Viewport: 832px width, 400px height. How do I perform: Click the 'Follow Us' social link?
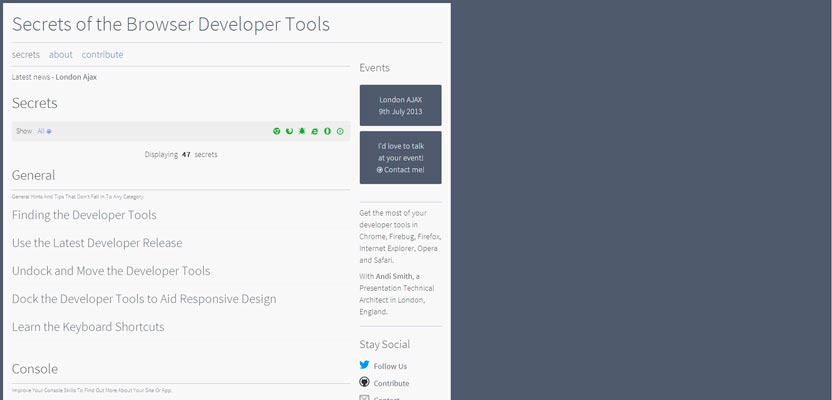point(390,366)
